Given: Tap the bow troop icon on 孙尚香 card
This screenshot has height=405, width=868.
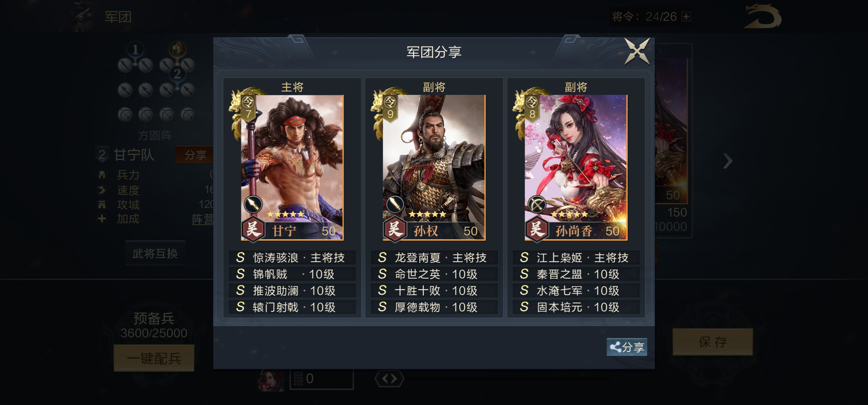Looking at the screenshot, I should pos(537,205).
